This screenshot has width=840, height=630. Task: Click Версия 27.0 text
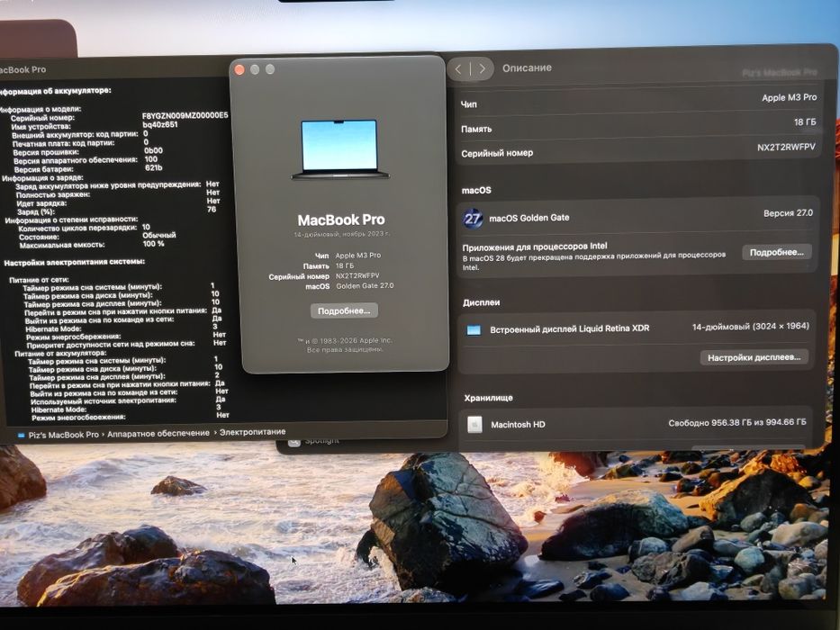[788, 213]
